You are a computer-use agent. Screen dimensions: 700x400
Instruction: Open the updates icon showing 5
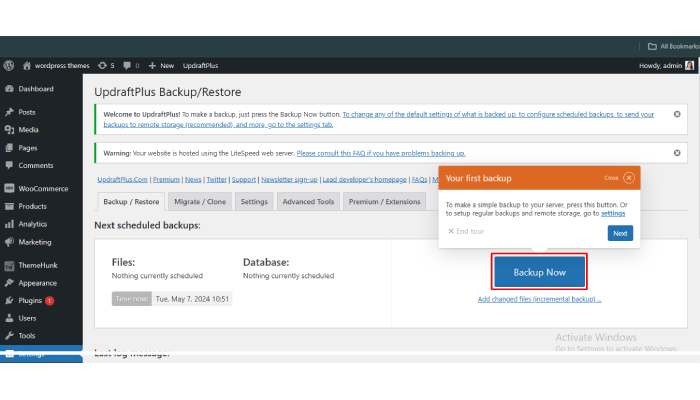click(106, 65)
